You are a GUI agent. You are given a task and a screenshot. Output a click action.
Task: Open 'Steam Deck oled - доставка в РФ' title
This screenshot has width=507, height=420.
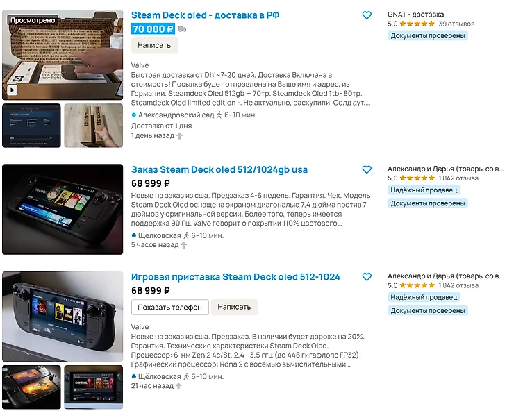coord(205,15)
